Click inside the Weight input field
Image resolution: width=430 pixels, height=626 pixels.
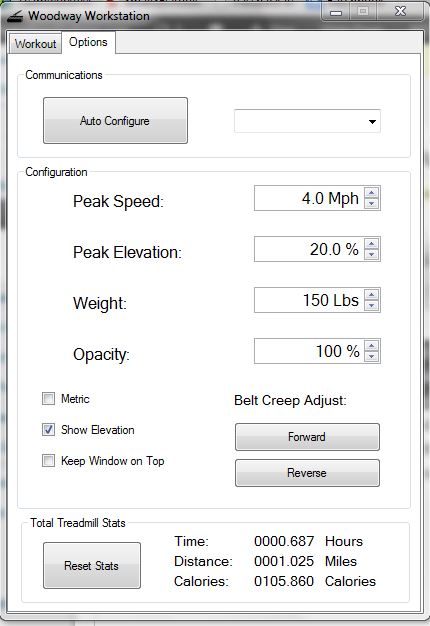pos(309,300)
